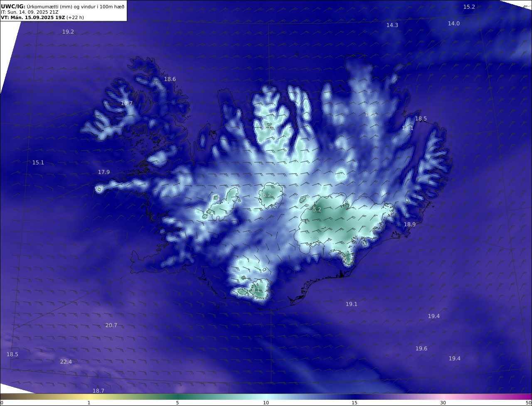Click the 17.9 value label
Viewport: 532px width, 406px height.
pyautogui.click(x=104, y=172)
